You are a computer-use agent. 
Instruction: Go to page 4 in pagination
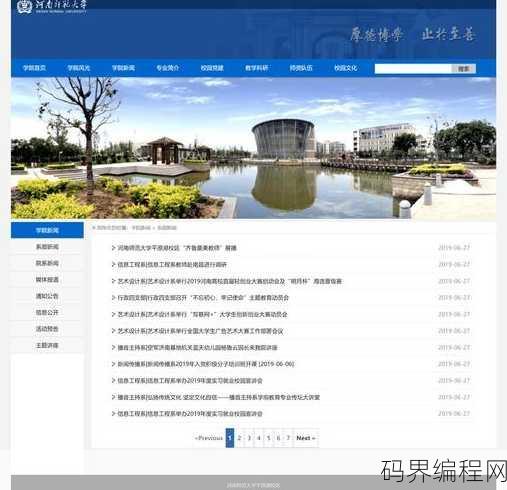click(x=259, y=438)
